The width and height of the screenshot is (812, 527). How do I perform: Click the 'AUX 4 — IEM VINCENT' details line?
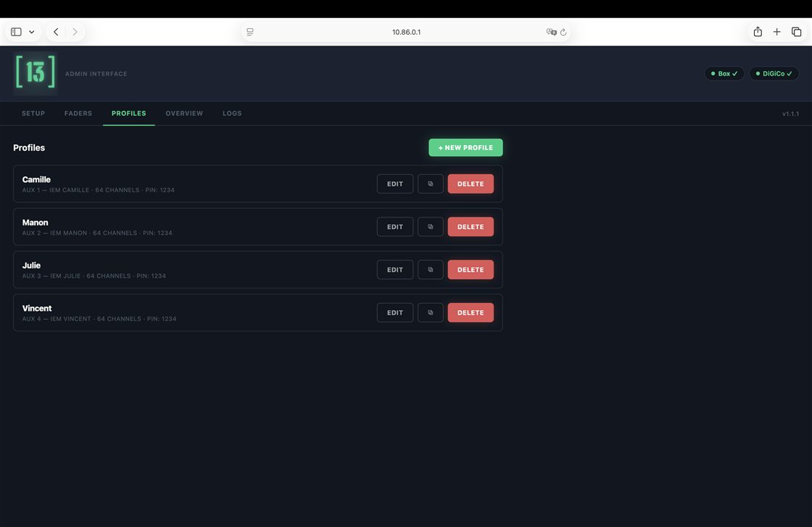click(99, 319)
